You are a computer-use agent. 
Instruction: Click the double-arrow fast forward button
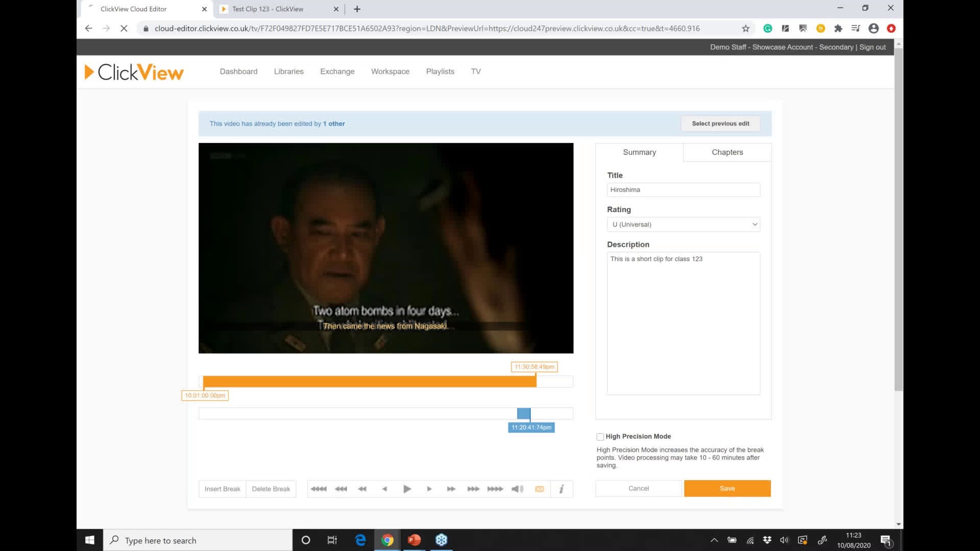click(451, 489)
